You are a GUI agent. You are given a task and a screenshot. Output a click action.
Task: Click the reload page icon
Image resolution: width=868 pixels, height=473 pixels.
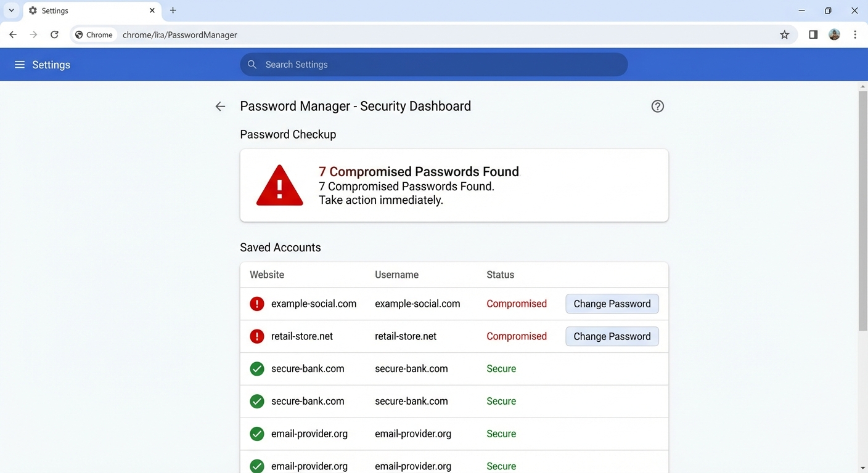coord(54,34)
